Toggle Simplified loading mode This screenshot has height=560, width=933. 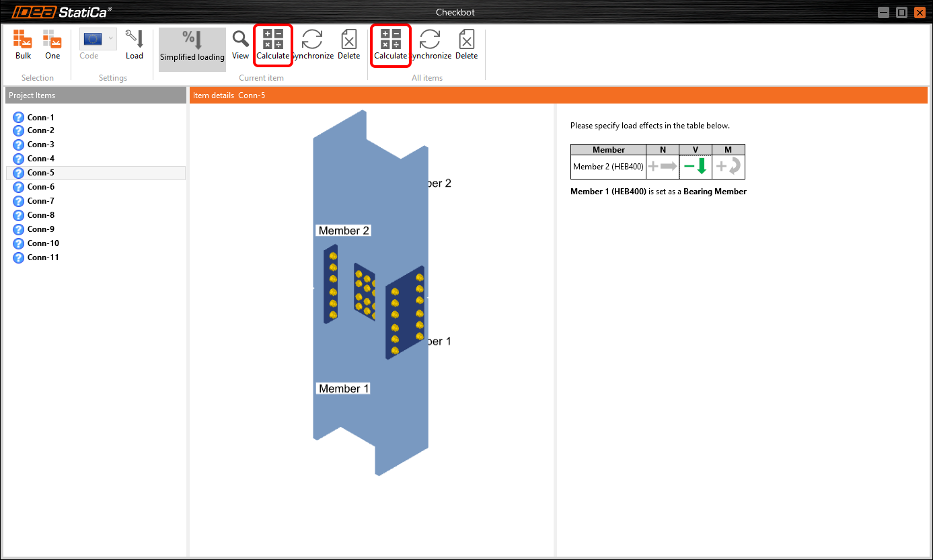(192, 47)
